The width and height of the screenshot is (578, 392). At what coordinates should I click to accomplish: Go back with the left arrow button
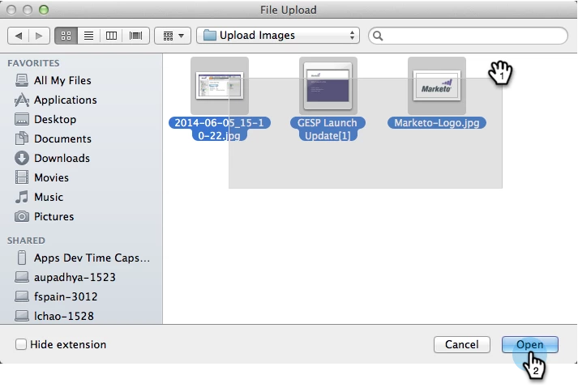click(19, 36)
